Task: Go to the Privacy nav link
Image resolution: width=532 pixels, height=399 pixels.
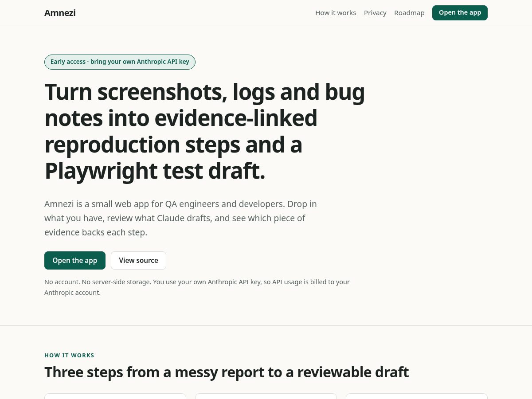Action: click(x=375, y=13)
